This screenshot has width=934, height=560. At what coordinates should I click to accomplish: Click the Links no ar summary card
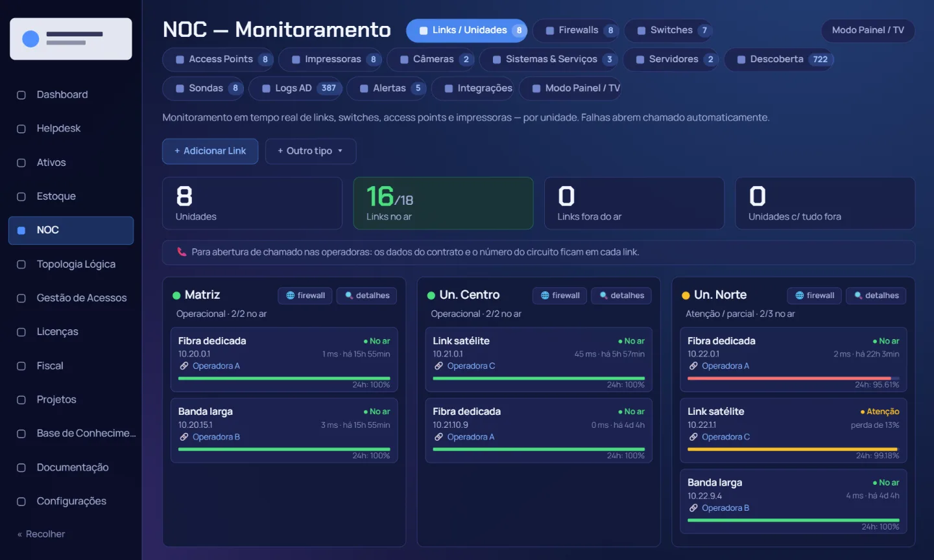pos(443,204)
